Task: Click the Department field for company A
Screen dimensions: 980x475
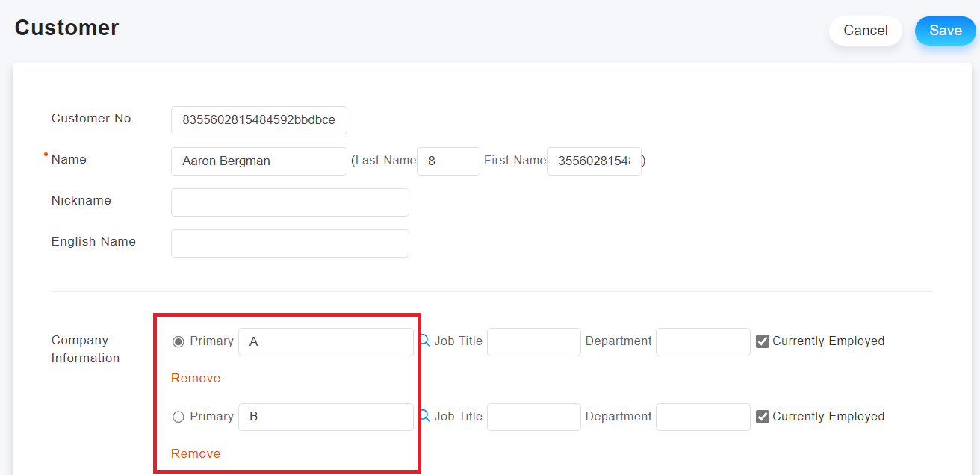Action: (x=703, y=341)
